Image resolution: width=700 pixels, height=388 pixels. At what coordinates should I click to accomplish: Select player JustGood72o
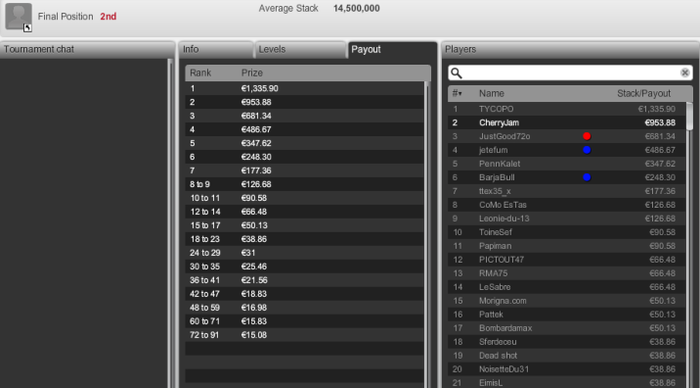point(567,136)
